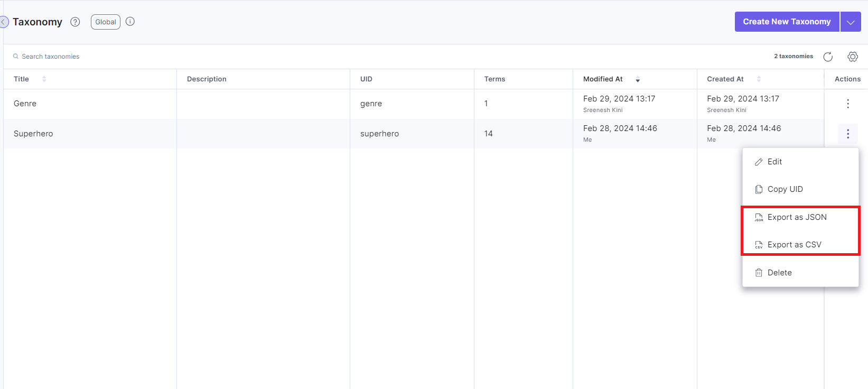Click Create New Taxonomy button
Screen dimensions: 868x389
click(x=787, y=22)
